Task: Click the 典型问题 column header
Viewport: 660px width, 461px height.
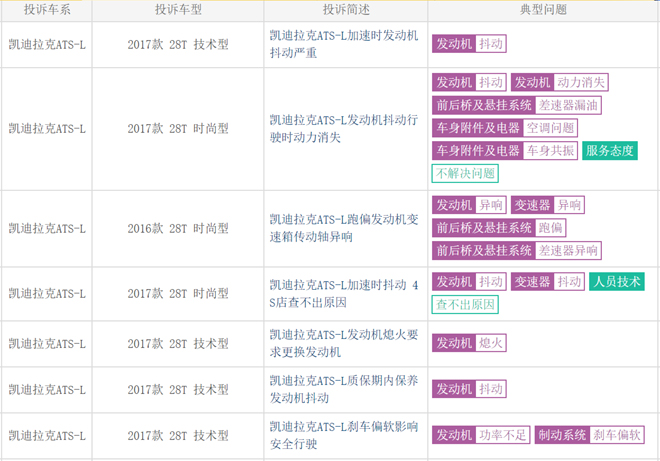Action: click(543, 9)
